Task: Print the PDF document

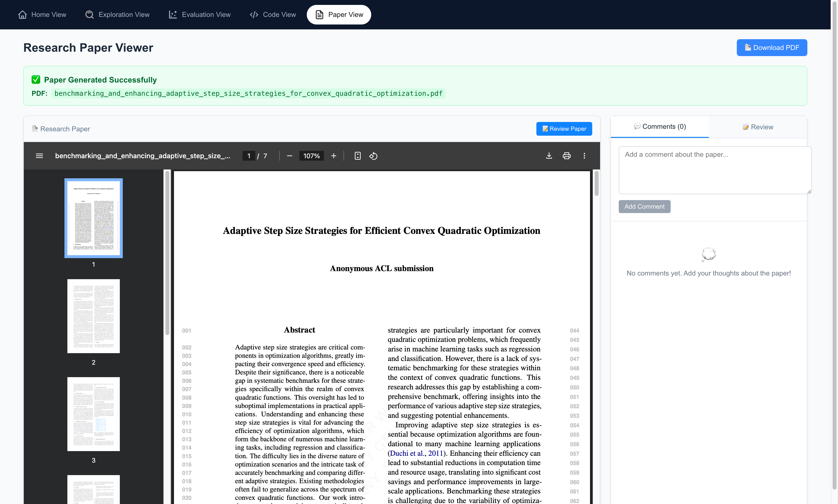Action: click(567, 156)
